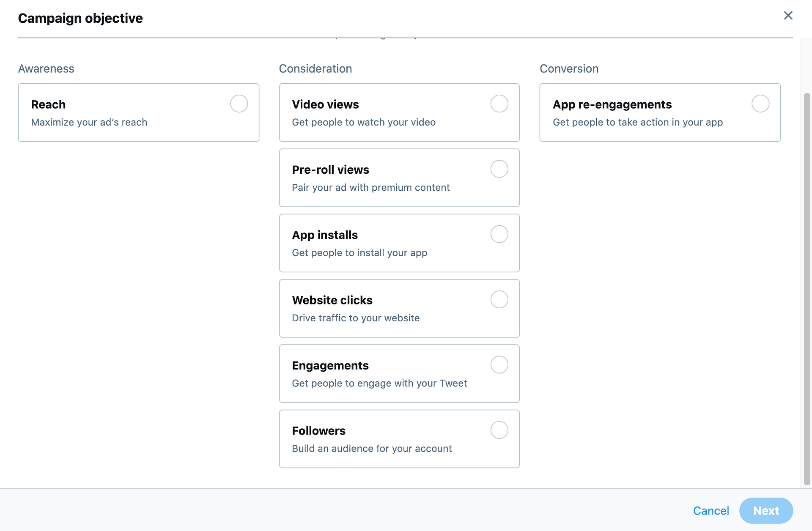Select the Reach radio button
Image resolution: width=812 pixels, height=531 pixels.
click(x=239, y=104)
